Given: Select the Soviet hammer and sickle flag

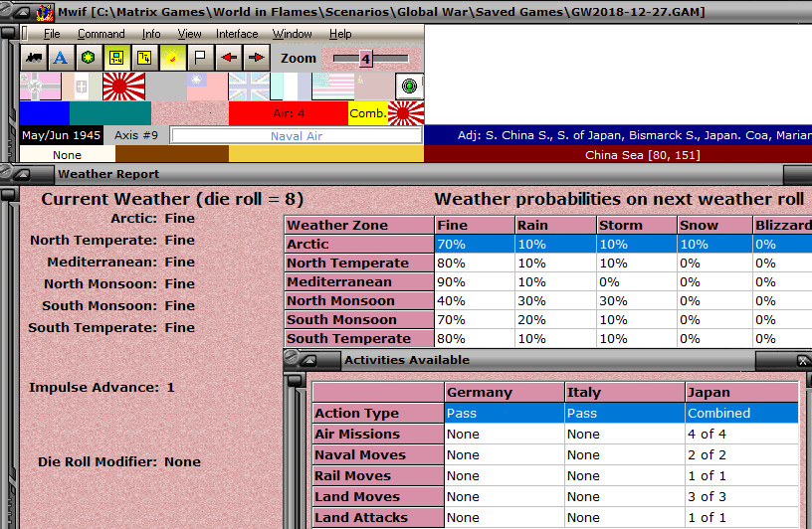Looking at the screenshot, I should pyautogui.click(x=374, y=87).
